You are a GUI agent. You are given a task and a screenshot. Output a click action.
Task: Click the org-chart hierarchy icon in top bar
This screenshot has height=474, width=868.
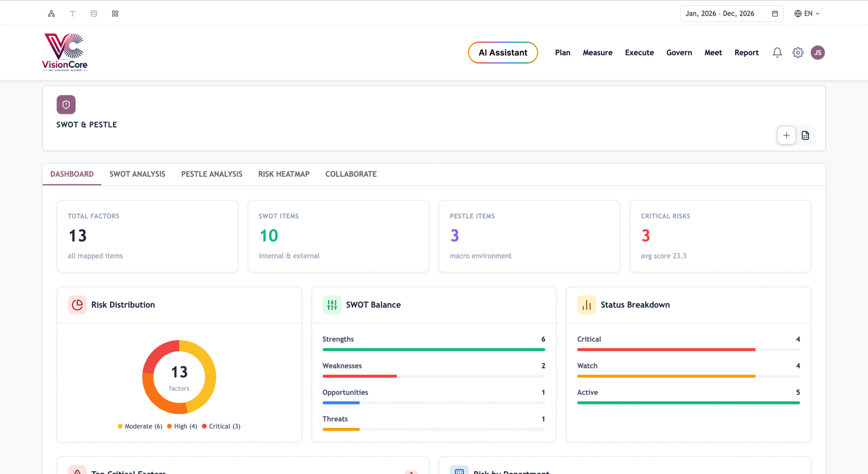(52, 14)
